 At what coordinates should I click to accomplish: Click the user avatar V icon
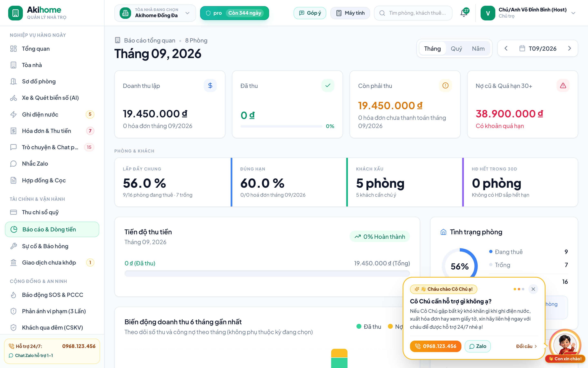coord(488,13)
